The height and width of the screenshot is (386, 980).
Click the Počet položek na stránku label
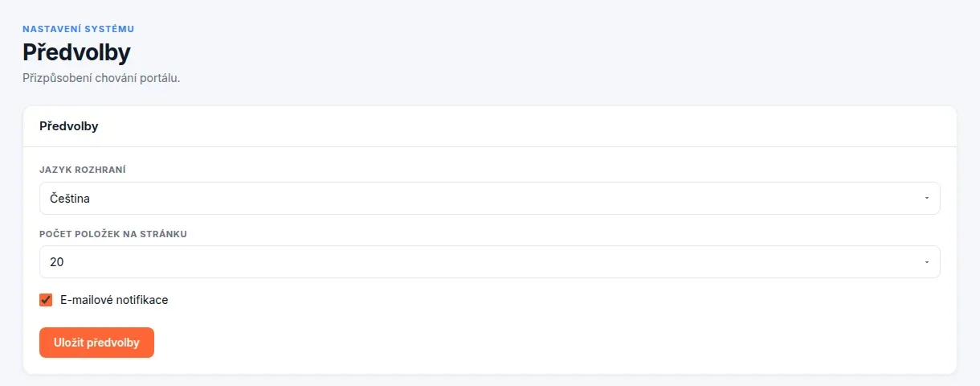pyautogui.click(x=113, y=234)
